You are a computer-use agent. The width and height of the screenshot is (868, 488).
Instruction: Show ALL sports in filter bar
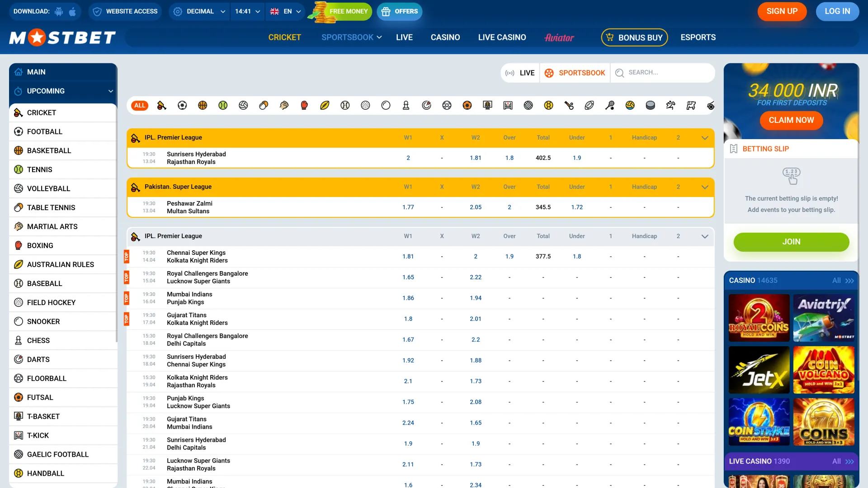(x=140, y=105)
